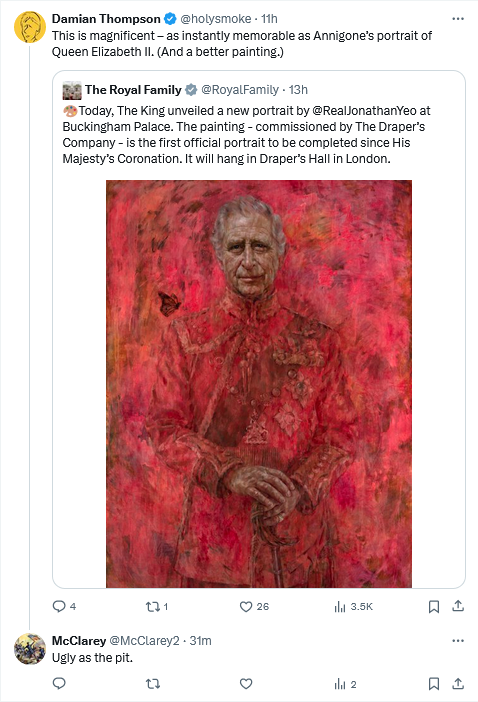Open more options for McClarey's reply
The height and width of the screenshot is (702, 478).
[458, 641]
